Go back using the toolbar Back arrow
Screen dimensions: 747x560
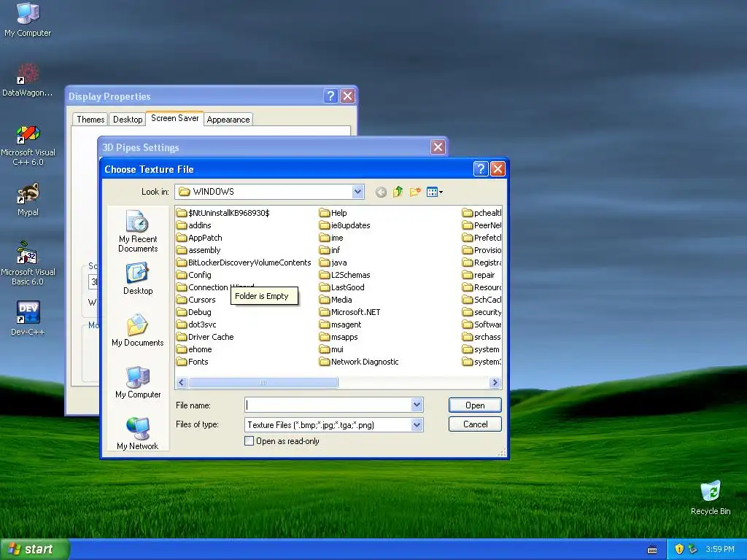tap(381, 192)
